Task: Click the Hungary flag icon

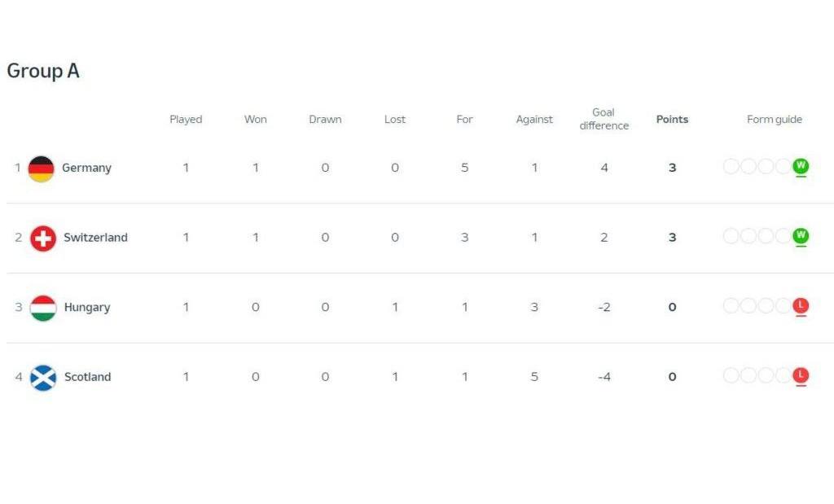Action: (x=43, y=308)
